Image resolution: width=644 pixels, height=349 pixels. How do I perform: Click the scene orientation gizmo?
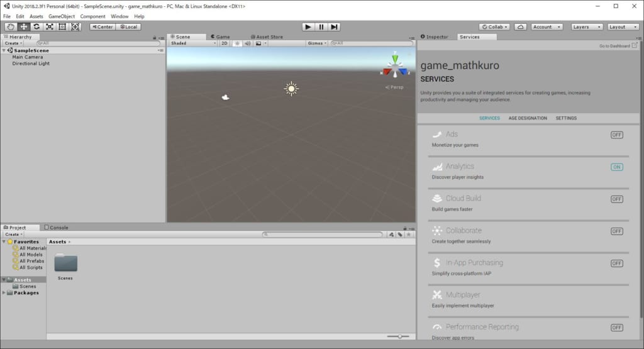click(x=395, y=65)
